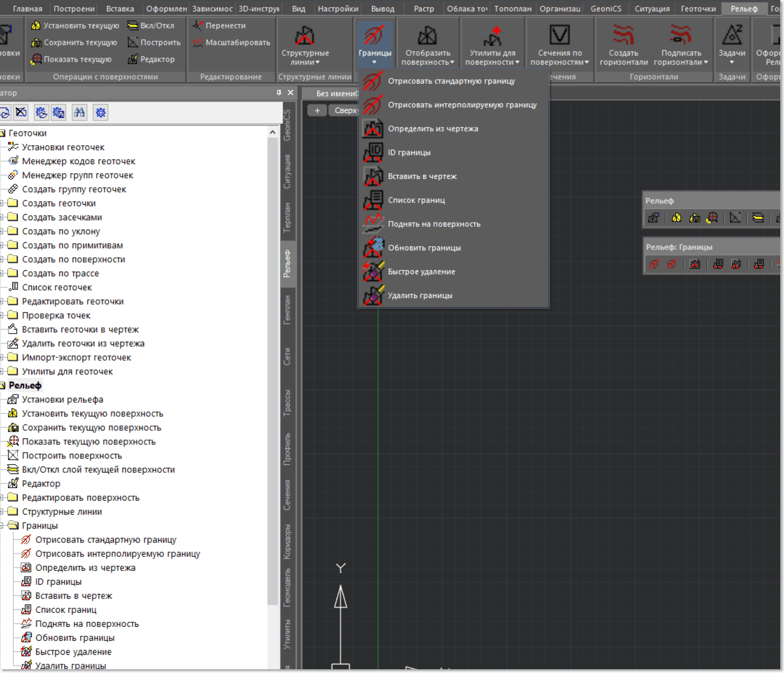
Task: Click Сечения по поверхностям ribbon icon
Action: (559, 35)
